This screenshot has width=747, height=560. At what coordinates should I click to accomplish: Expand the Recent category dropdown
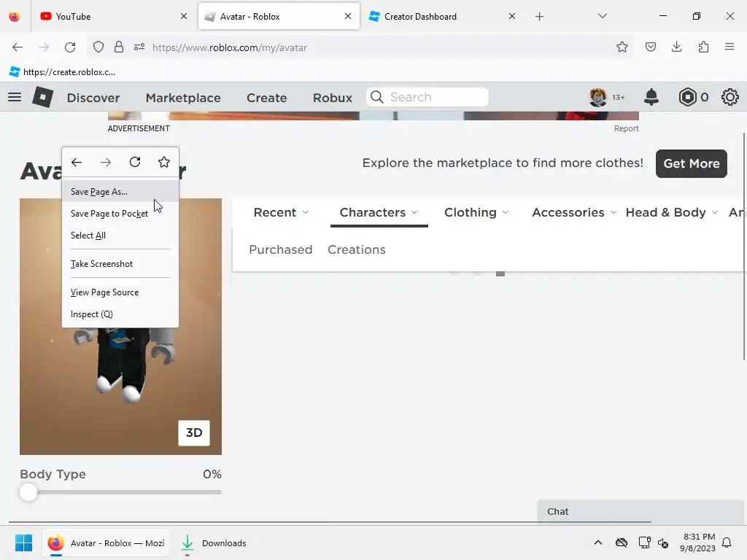pos(281,212)
